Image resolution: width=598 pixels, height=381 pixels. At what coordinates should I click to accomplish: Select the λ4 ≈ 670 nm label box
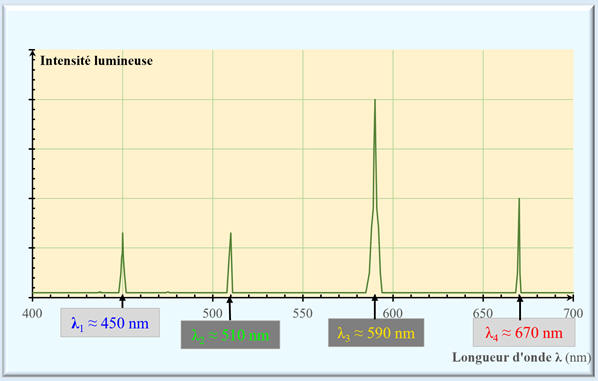[524, 332]
